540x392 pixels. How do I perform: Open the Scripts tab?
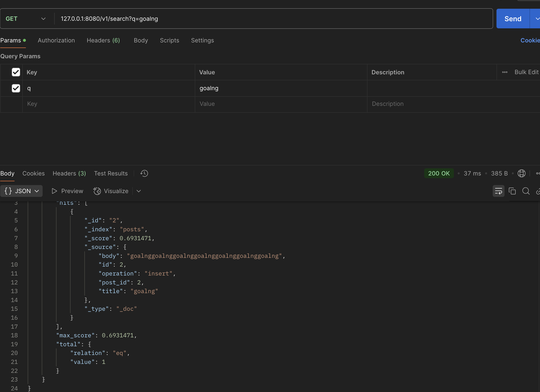(170, 40)
